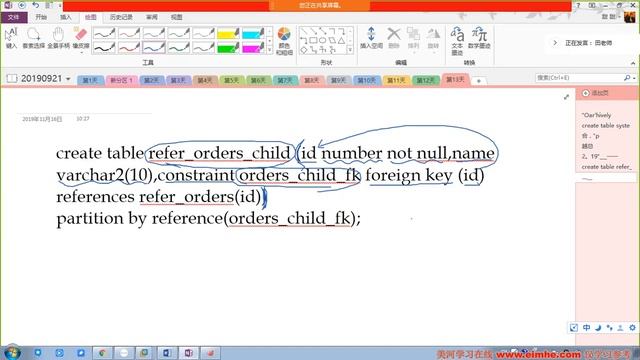
Task: Open section tab 第10天
Action: coord(367,80)
